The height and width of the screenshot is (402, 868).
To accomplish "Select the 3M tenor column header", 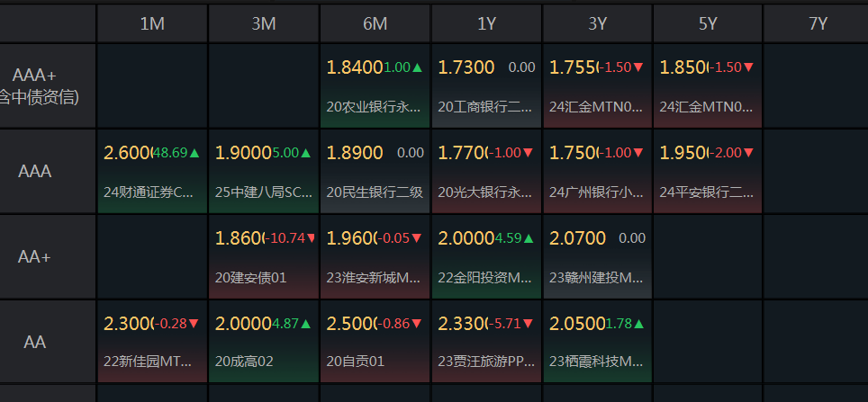I will pos(264,24).
